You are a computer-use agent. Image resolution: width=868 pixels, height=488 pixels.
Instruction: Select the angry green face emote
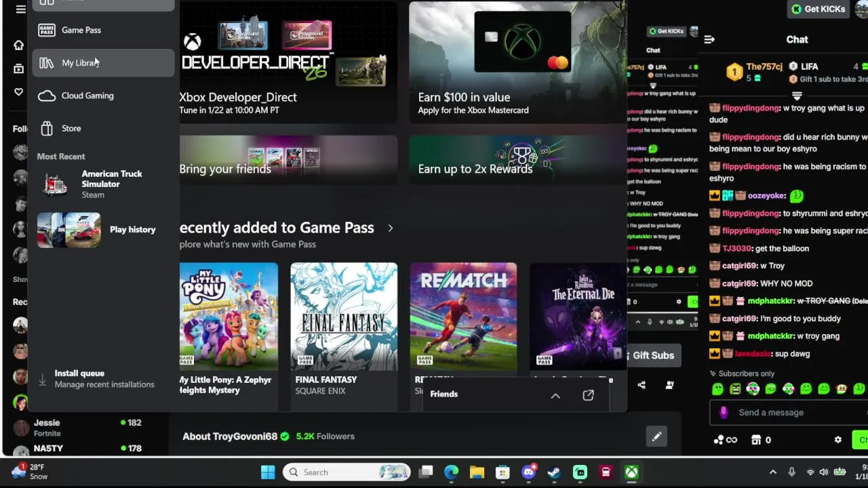735,389
